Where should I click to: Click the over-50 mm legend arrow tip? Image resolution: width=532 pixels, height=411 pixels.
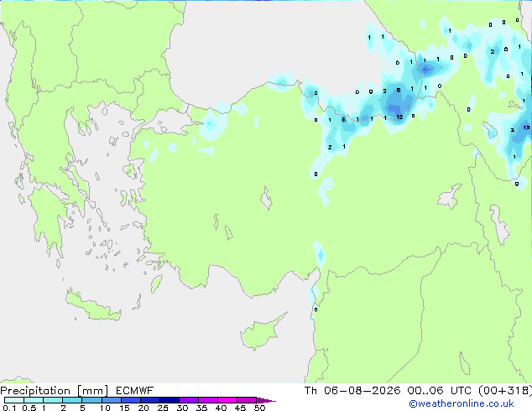tap(266, 400)
